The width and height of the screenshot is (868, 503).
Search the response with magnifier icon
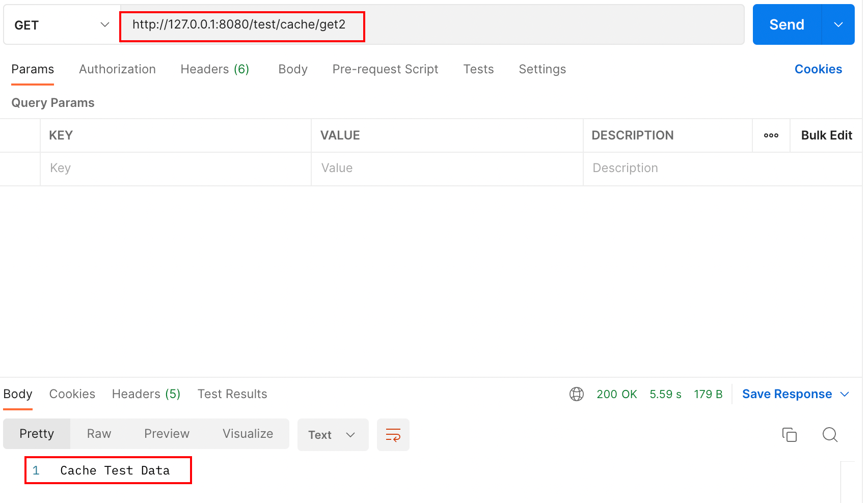coord(830,435)
